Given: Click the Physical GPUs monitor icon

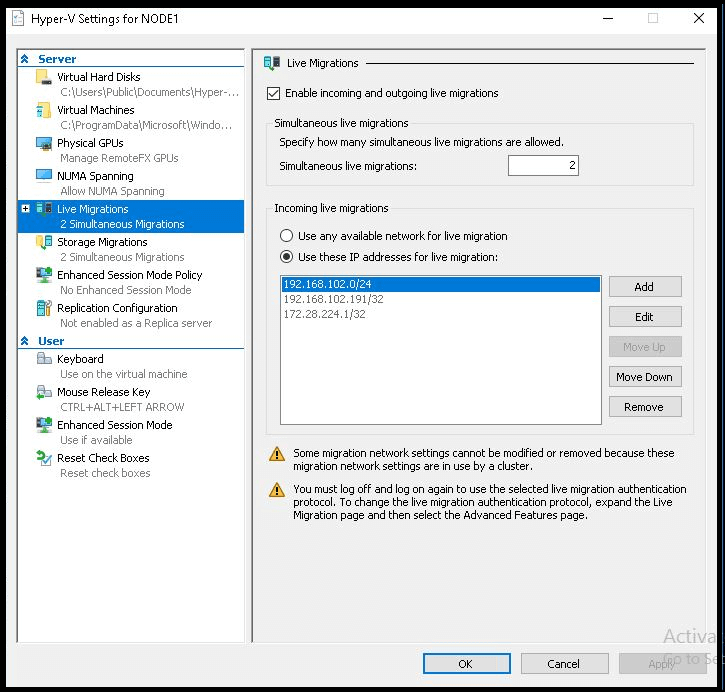Looking at the screenshot, I should 43,143.
